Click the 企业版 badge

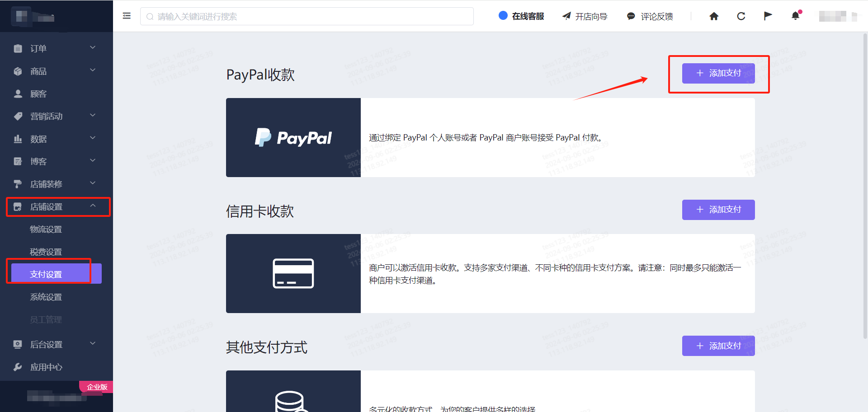[x=96, y=387]
